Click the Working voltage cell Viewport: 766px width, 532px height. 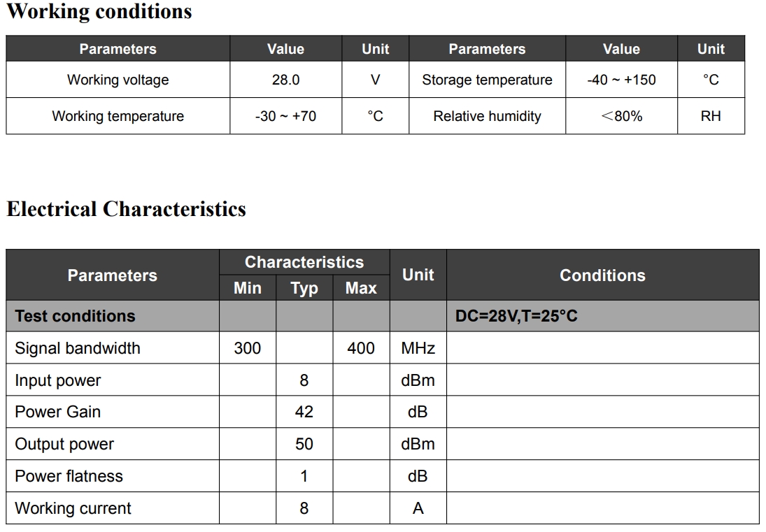pos(118,80)
